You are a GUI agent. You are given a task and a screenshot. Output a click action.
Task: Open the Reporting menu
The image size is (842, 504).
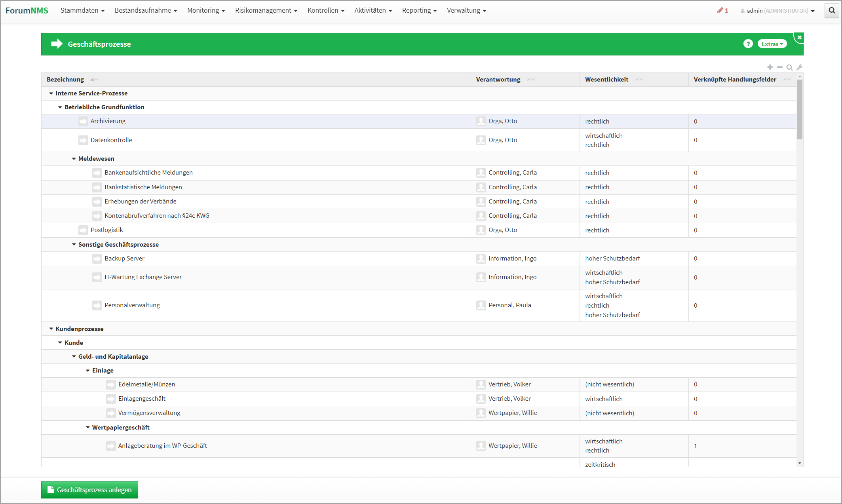pyautogui.click(x=419, y=11)
